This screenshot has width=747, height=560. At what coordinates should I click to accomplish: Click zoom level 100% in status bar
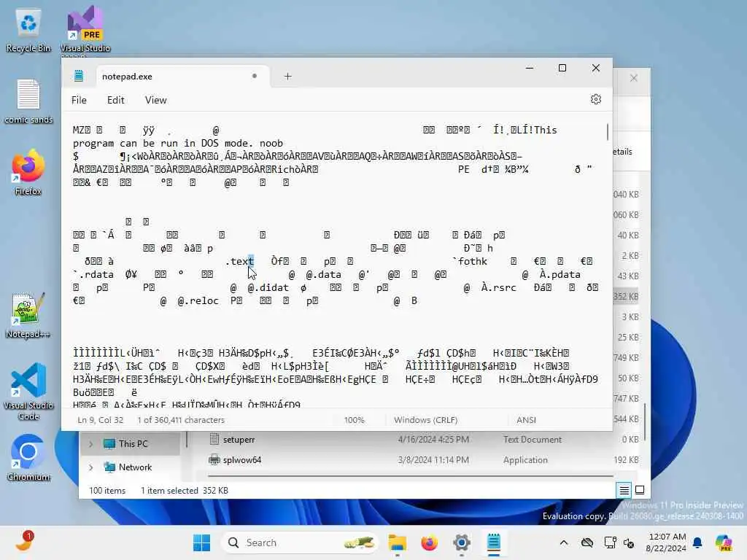(x=354, y=420)
